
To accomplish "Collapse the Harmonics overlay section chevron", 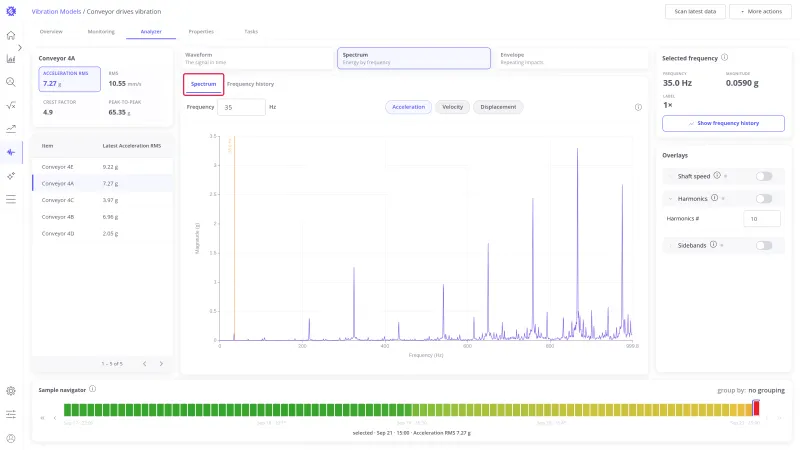I will 670,198.
